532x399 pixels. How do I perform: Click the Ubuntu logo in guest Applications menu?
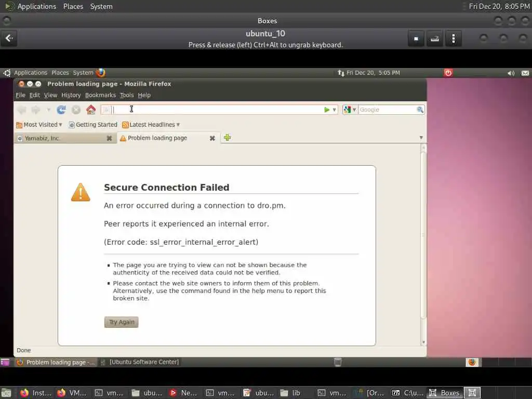pos(7,73)
